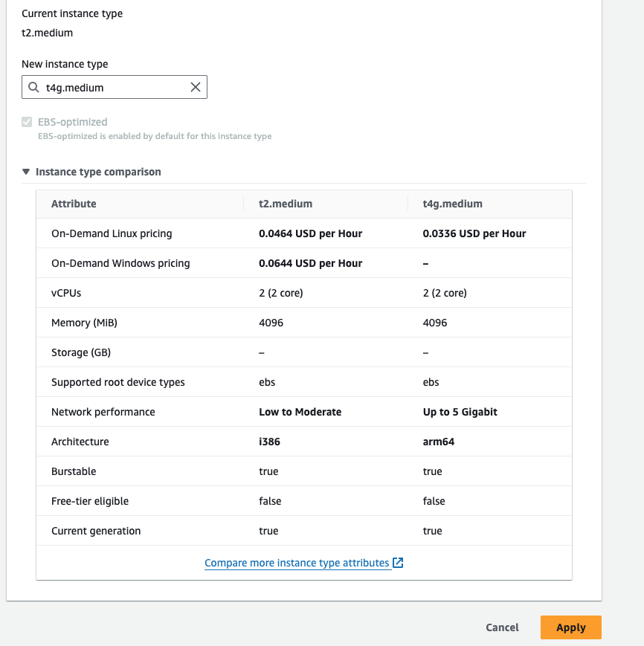This screenshot has width=644, height=646.
Task: Click the Burstable row label
Action: tap(74, 471)
